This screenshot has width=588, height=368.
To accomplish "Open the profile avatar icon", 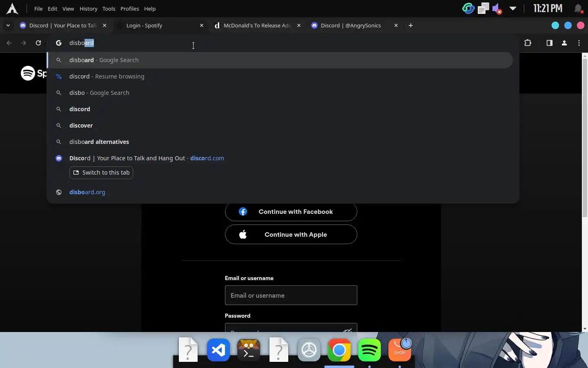I will [x=564, y=43].
